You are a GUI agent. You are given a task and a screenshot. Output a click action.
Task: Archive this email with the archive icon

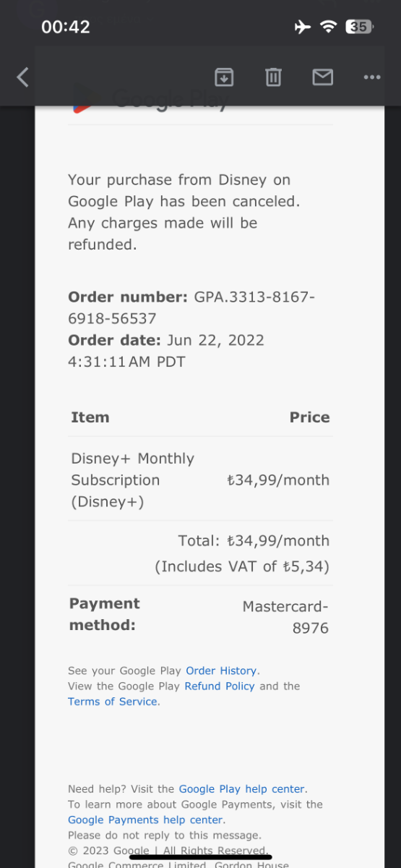(x=224, y=77)
